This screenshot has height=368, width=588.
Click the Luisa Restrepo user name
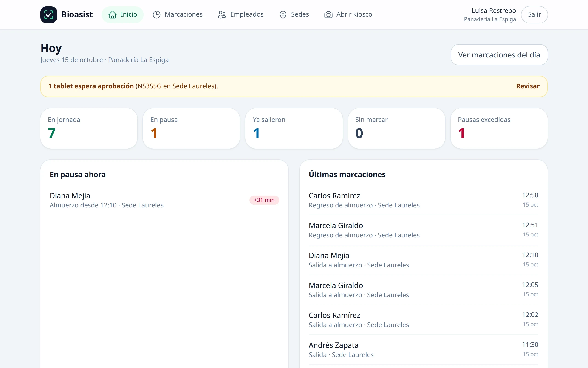493,11
